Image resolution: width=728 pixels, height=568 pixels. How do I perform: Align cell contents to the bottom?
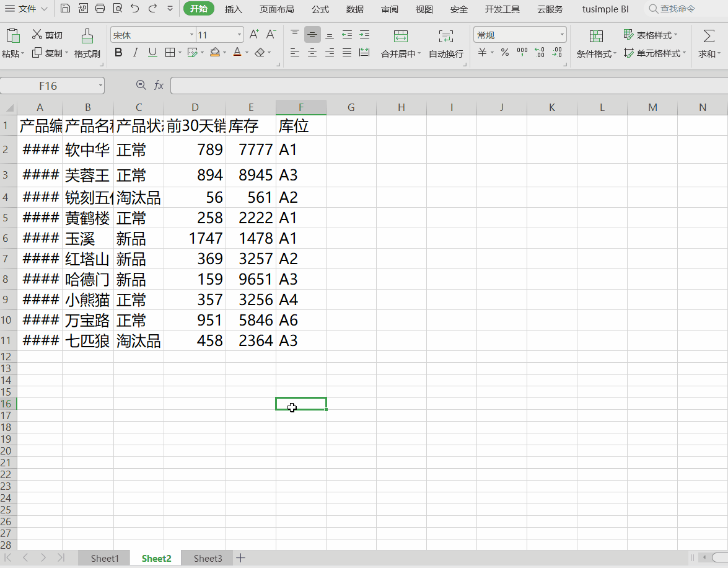tap(330, 35)
